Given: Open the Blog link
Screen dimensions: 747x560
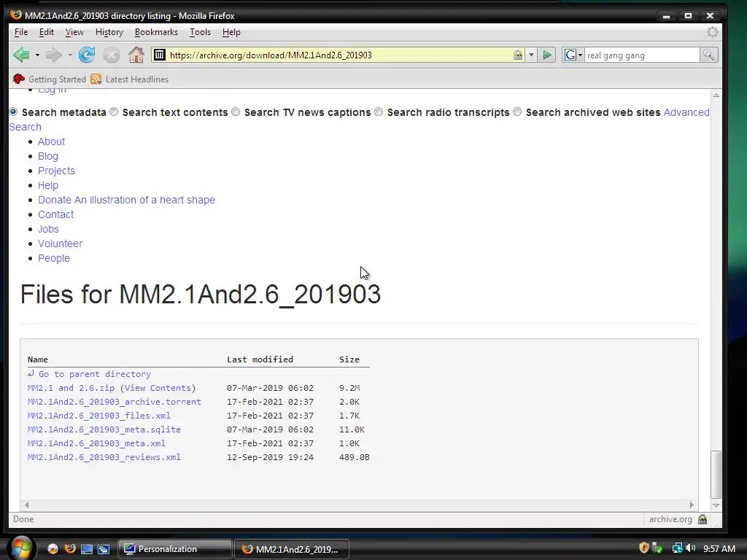Looking at the screenshot, I should point(48,156).
